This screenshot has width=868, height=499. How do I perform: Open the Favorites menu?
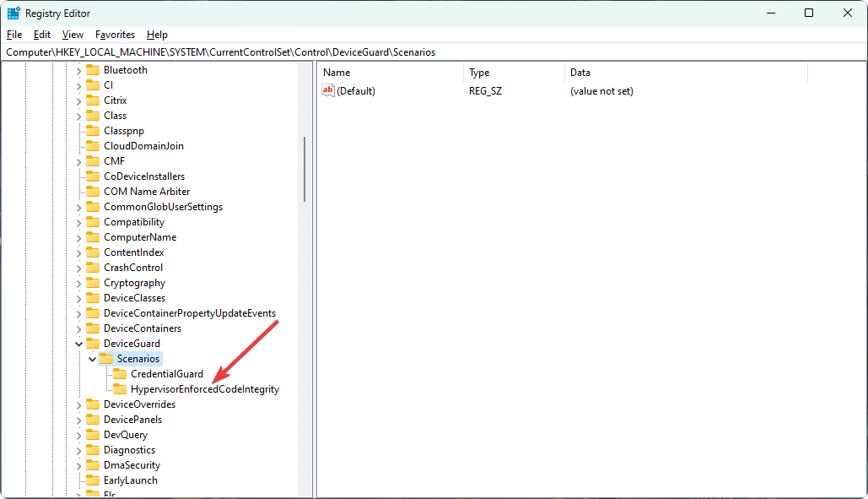coord(115,35)
